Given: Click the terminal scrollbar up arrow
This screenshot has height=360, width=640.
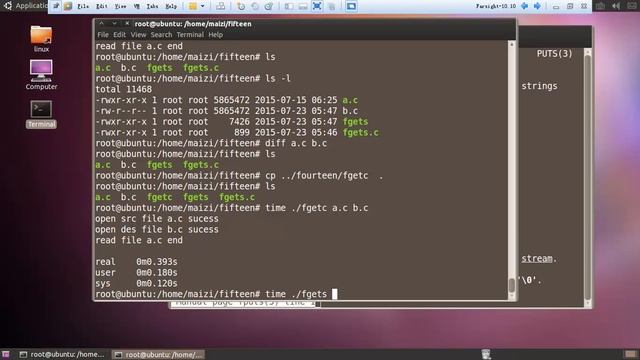Looking at the screenshot, I should (511, 44).
